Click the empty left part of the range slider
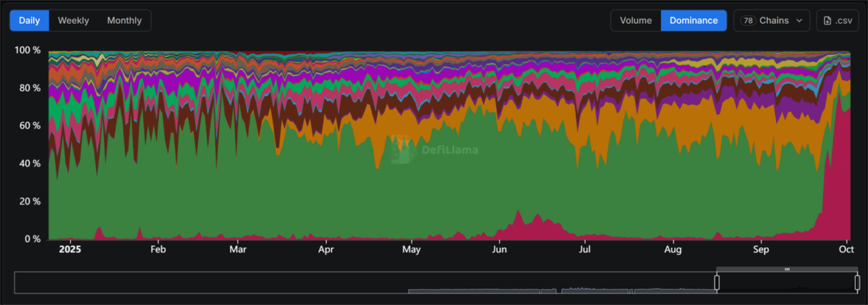868x305 pixels. coord(217,283)
